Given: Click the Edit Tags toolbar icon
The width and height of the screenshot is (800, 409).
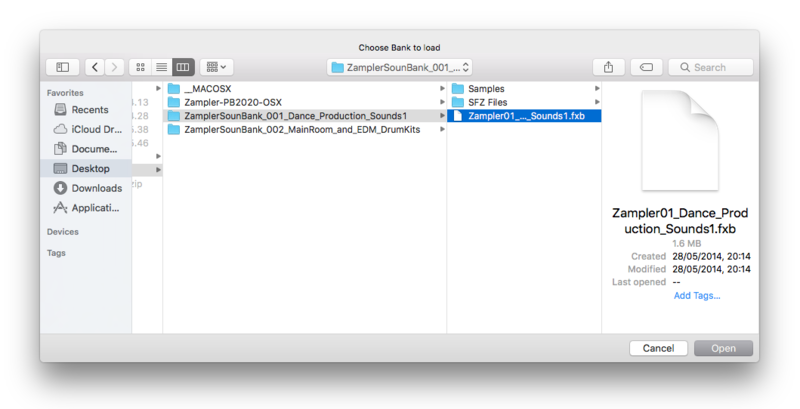Looking at the screenshot, I should point(646,67).
